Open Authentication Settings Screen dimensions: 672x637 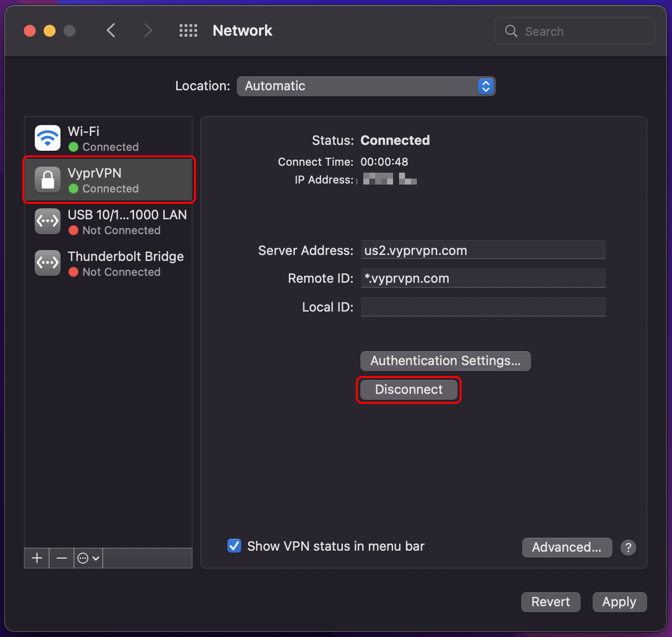tap(445, 361)
